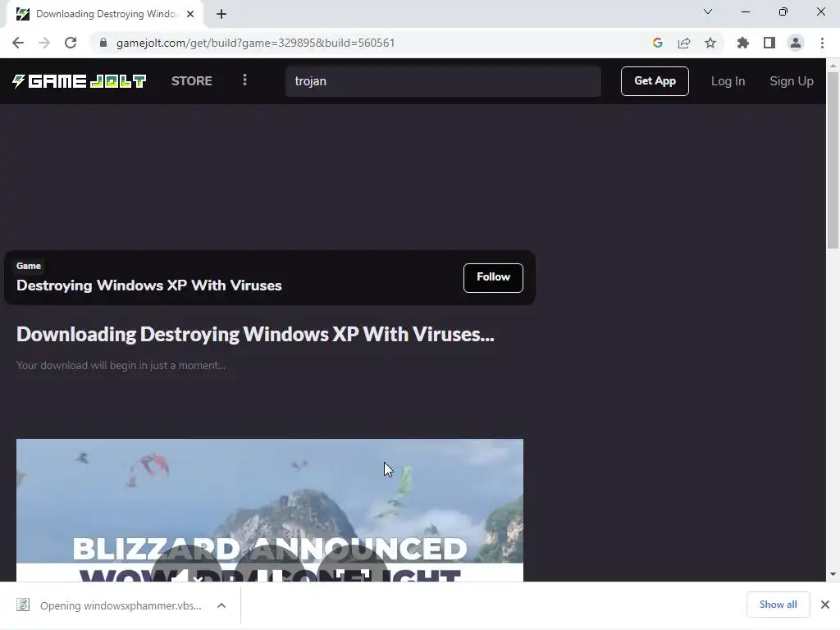Click the search field containing trojan
840x630 pixels.
(x=443, y=81)
